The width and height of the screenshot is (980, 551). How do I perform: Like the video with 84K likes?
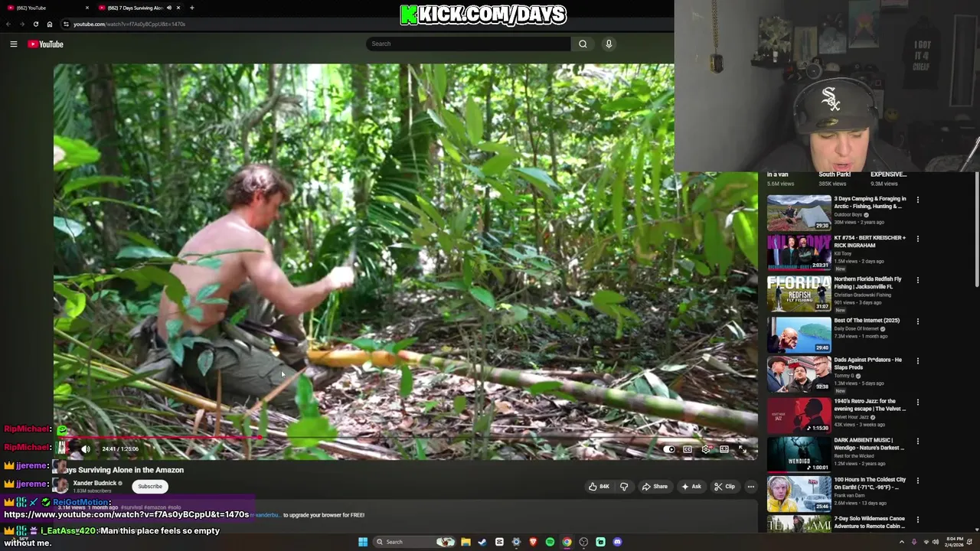[x=599, y=487]
